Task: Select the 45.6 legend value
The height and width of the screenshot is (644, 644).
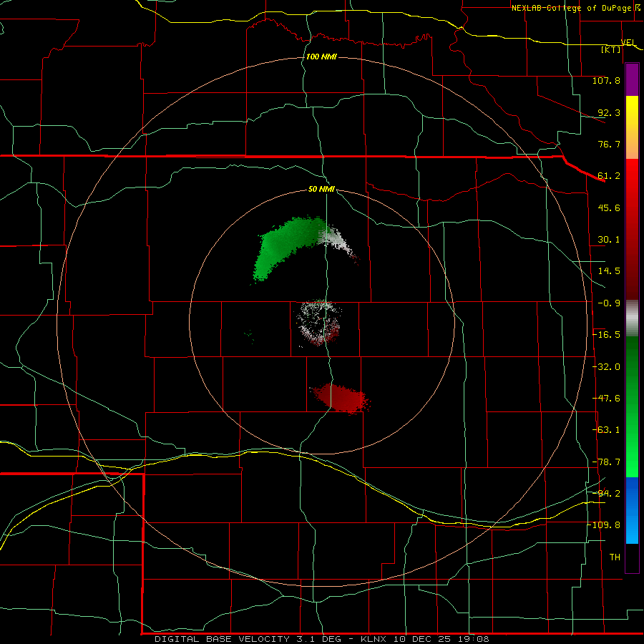Action: pyautogui.click(x=609, y=208)
